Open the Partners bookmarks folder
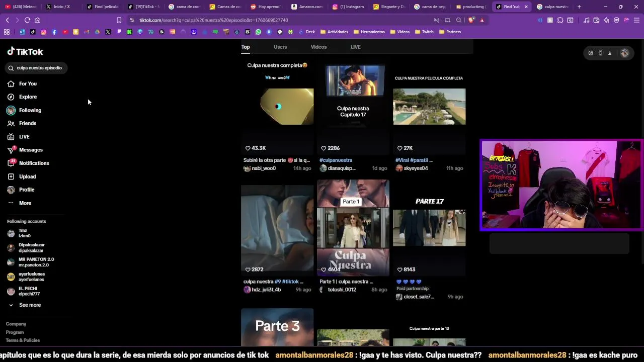Image resolution: width=644 pixels, height=362 pixels. (450, 32)
